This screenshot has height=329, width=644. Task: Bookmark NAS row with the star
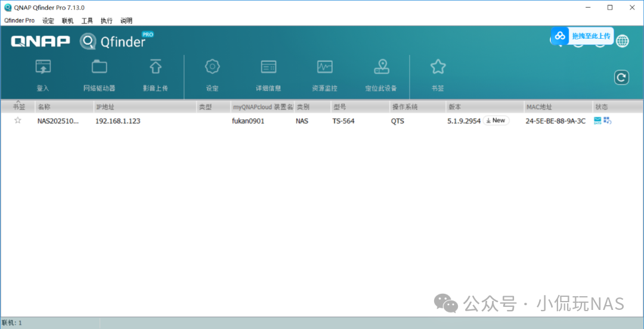tap(18, 120)
